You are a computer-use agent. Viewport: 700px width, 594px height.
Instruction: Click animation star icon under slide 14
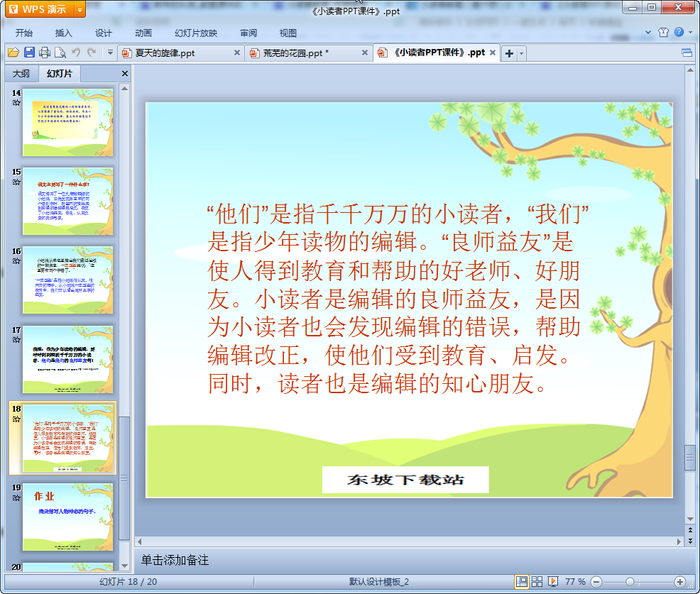[16, 103]
